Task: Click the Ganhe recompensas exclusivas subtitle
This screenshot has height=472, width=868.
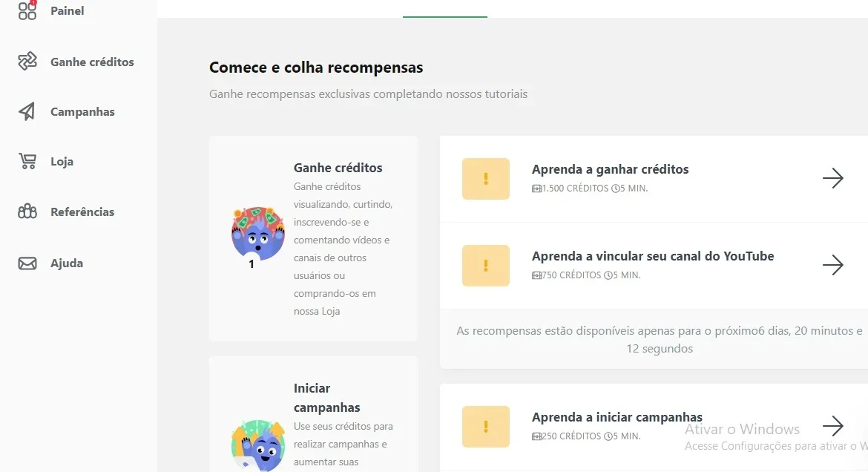Action: pyautogui.click(x=368, y=94)
